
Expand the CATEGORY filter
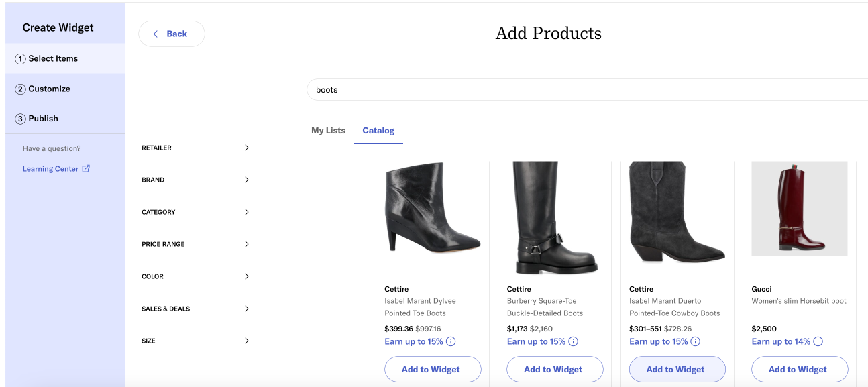click(x=196, y=212)
